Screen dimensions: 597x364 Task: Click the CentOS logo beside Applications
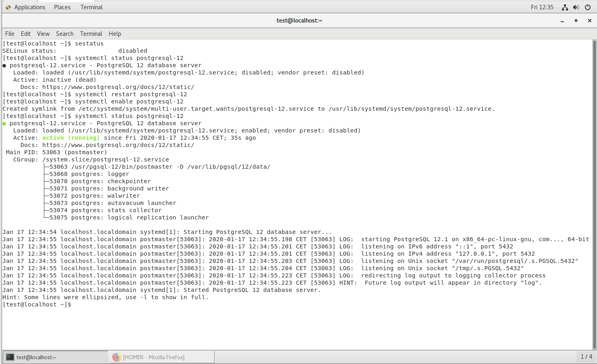(8, 7)
